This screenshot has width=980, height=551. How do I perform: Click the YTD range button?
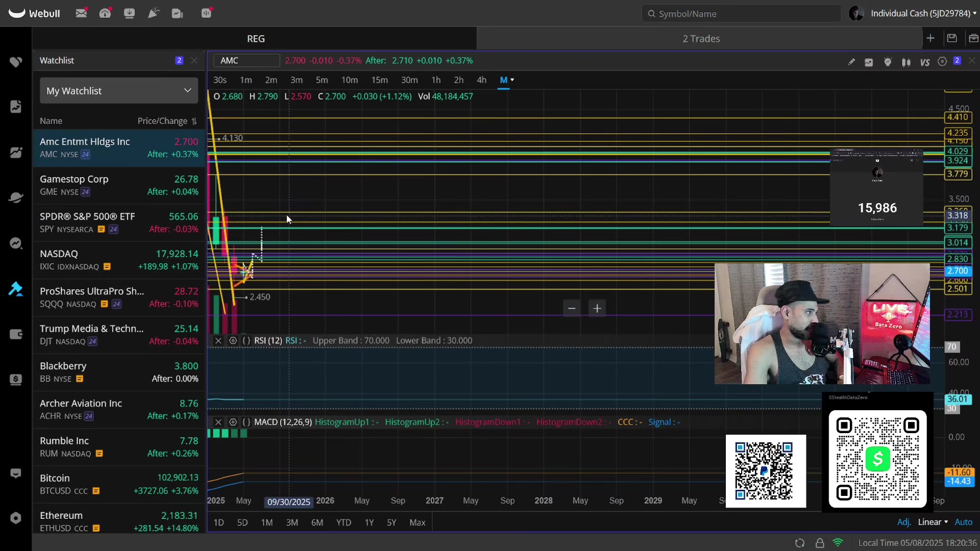pyautogui.click(x=344, y=522)
